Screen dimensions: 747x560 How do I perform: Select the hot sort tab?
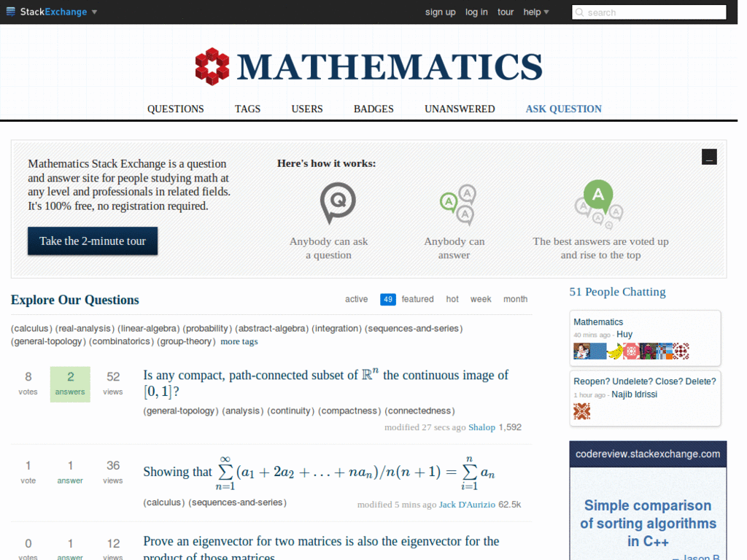click(452, 299)
